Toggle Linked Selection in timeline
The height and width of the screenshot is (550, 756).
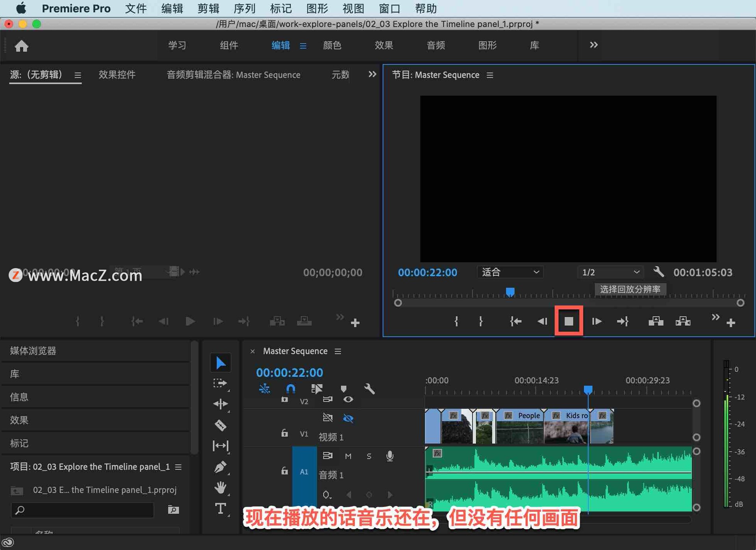tap(317, 389)
